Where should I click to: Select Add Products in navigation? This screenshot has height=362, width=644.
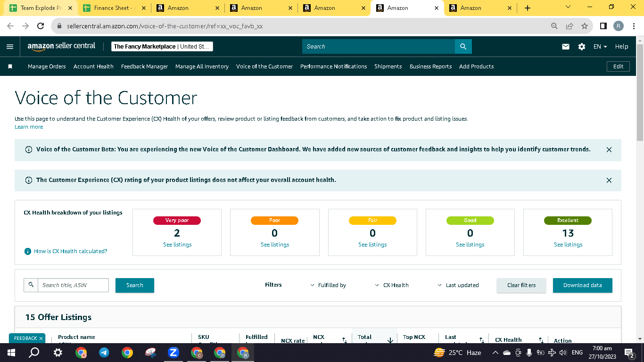pos(476,66)
